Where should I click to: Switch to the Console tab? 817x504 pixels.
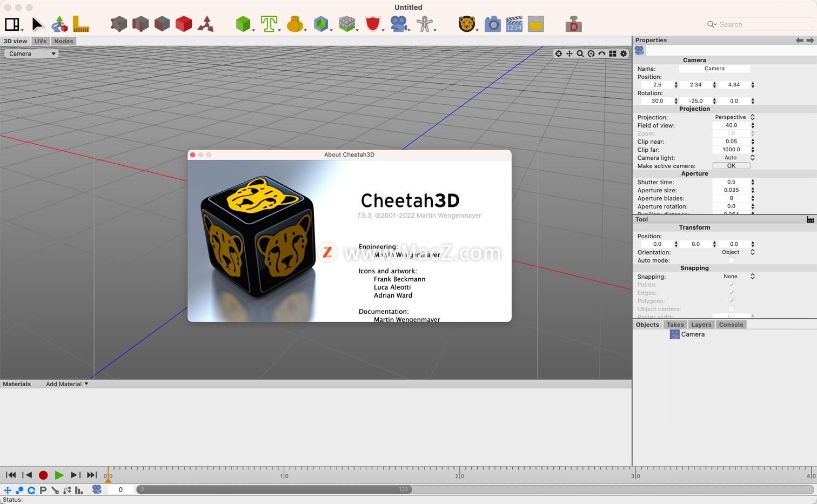click(731, 325)
